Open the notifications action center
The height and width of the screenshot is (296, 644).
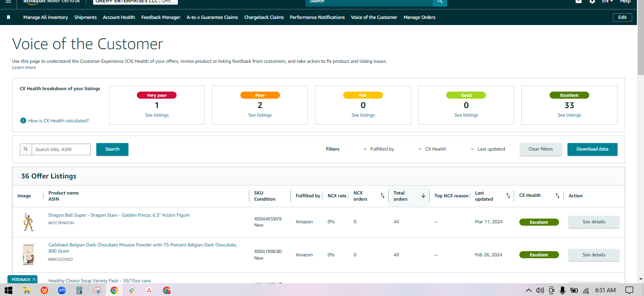point(629,290)
